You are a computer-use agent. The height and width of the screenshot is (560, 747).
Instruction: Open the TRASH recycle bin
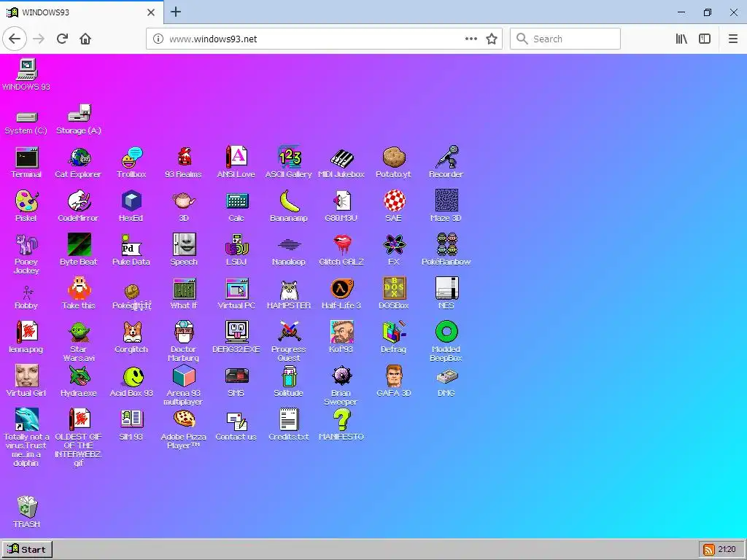click(x=27, y=507)
